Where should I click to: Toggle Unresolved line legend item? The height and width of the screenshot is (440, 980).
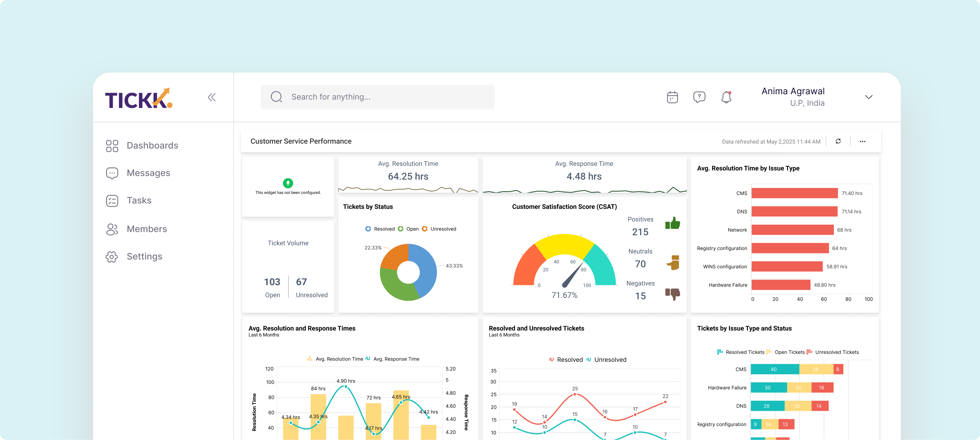[x=606, y=360]
